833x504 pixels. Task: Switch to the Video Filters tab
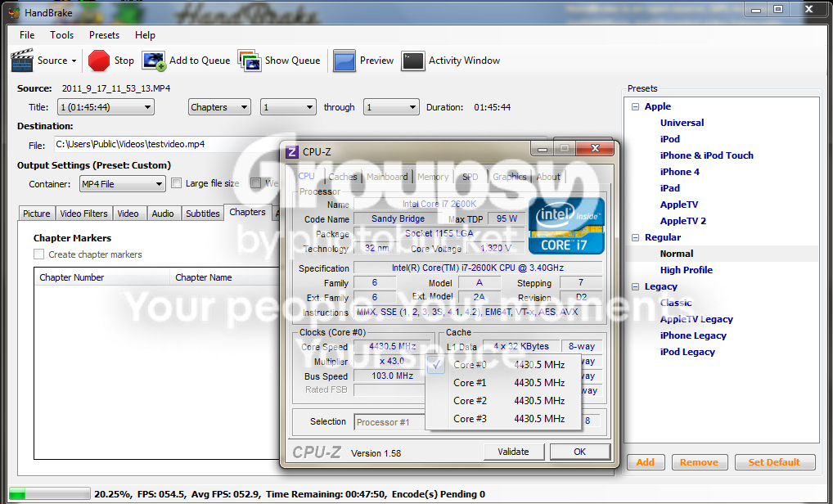point(83,214)
